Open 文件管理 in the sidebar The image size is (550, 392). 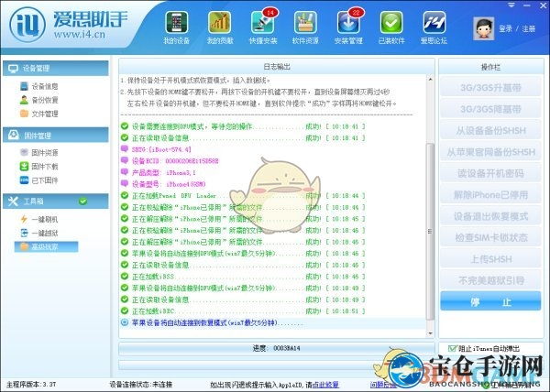coord(38,114)
